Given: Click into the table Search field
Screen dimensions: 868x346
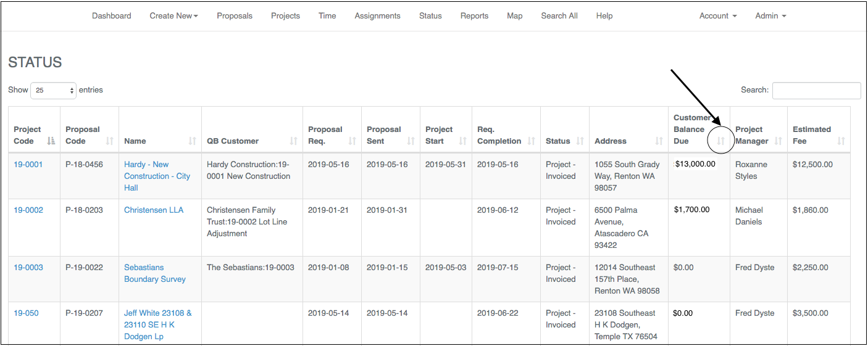Looking at the screenshot, I should click(816, 90).
